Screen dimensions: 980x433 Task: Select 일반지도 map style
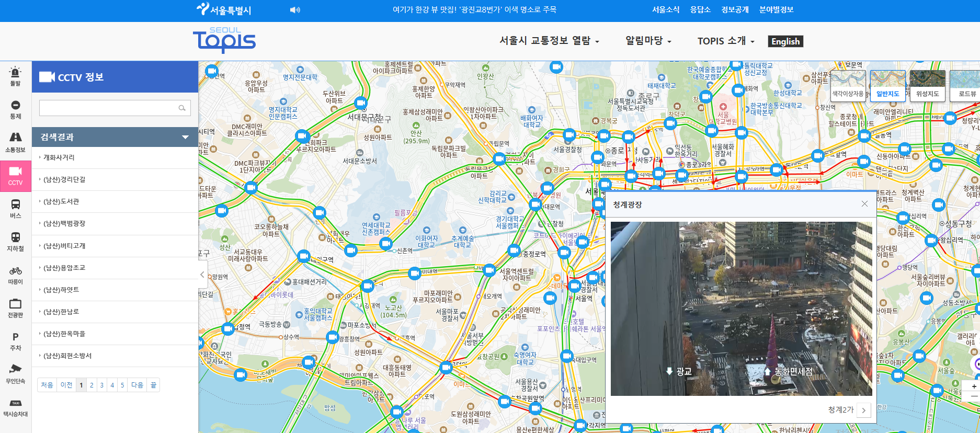pyautogui.click(x=888, y=86)
